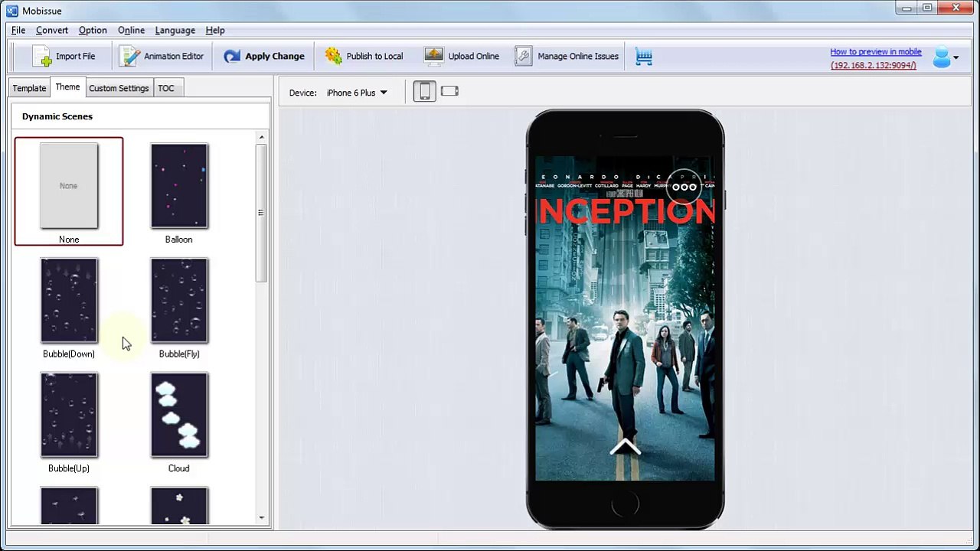
Task: Click the scroll up arrow of scene list
Action: point(262,138)
